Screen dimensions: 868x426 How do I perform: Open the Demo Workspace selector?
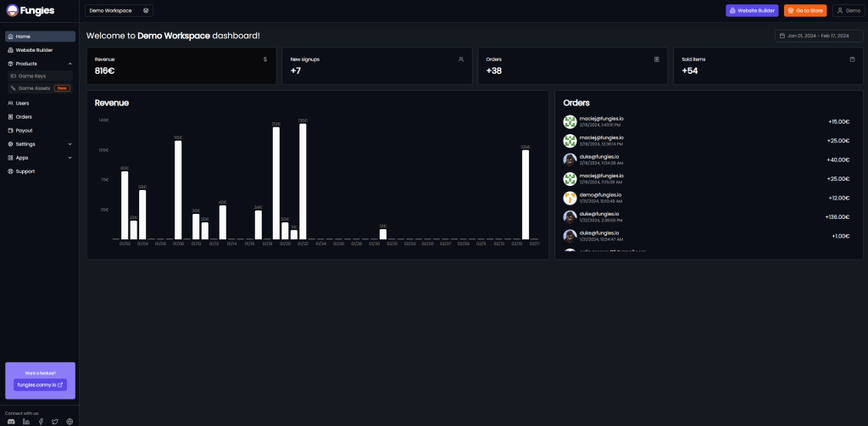[x=119, y=10]
